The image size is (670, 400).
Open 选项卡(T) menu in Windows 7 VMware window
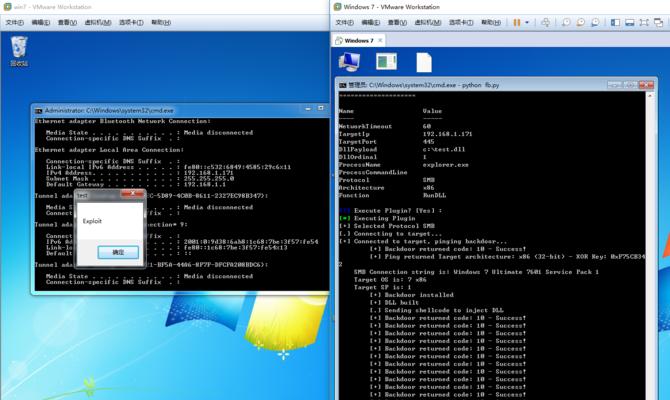pyautogui.click(x=461, y=22)
